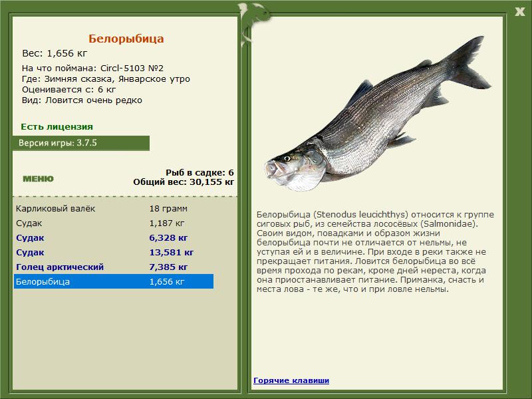This screenshot has height=399, width=532.
Task: Click the Оценивается с: 6 кг line
Action: coord(69,90)
